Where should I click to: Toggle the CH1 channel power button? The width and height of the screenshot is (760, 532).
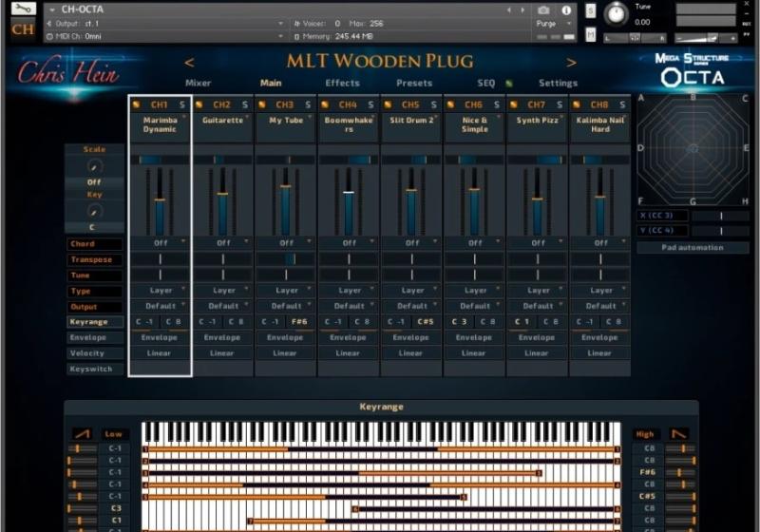point(137,104)
